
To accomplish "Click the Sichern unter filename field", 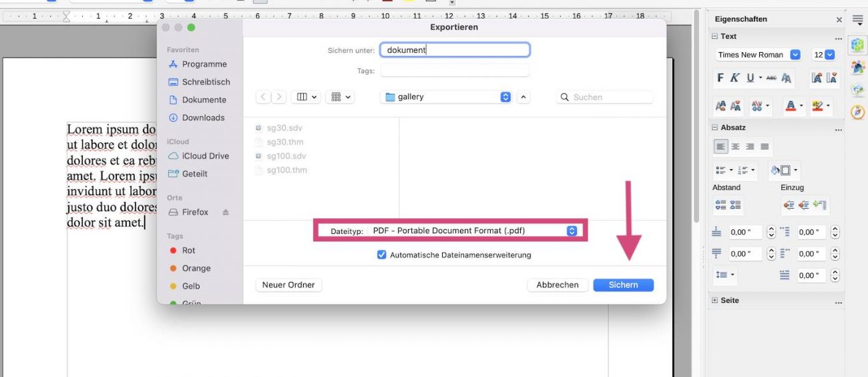I will 455,49.
